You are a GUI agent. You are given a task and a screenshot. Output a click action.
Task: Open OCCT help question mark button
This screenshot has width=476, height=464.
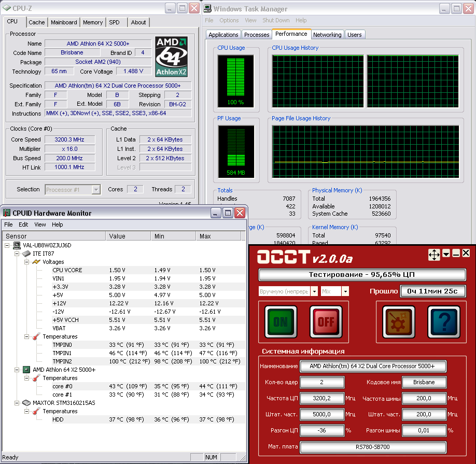point(443,322)
